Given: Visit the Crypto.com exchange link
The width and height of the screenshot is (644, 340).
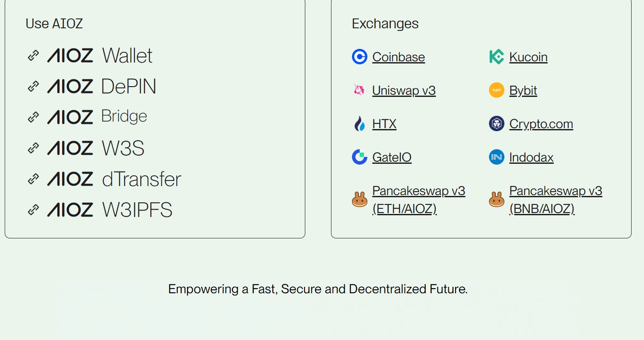Looking at the screenshot, I should 541,124.
